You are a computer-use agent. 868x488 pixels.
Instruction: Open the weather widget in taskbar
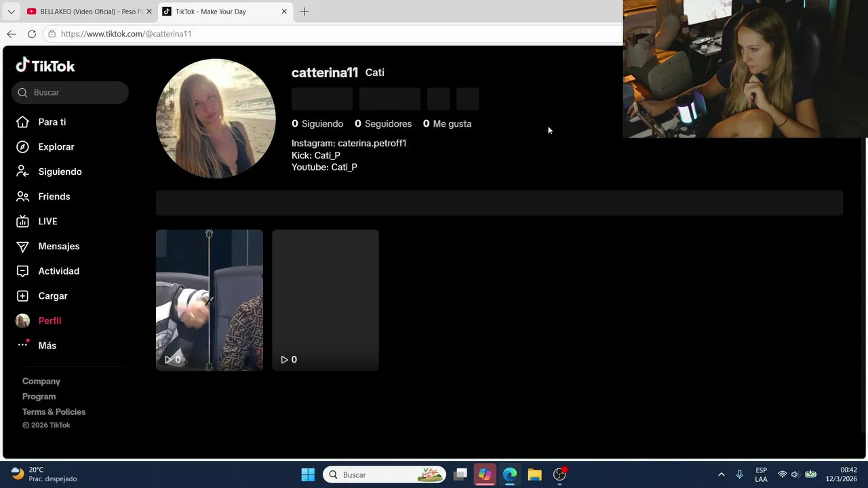44,474
